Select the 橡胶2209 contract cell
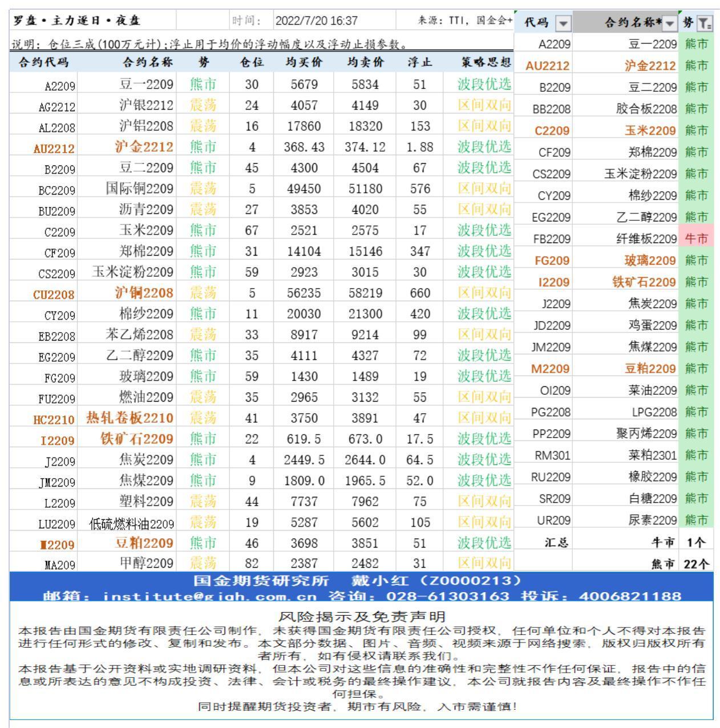The image size is (720, 728). [626, 477]
